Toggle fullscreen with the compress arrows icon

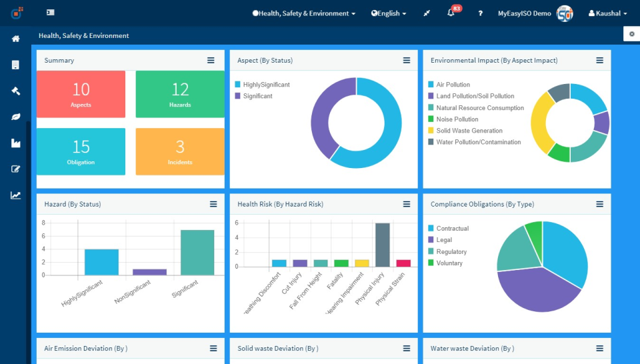coord(427,13)
